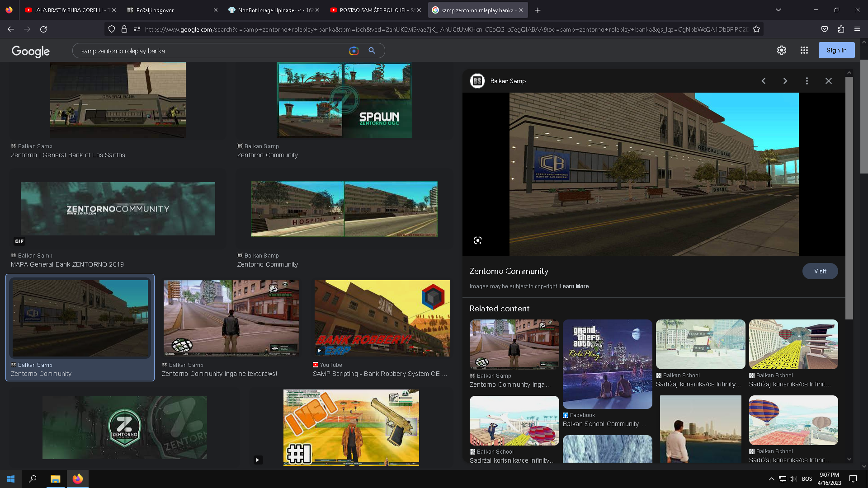Click the site security padlock icon
The image size is (868, 488).
click(x=124, y=29)
